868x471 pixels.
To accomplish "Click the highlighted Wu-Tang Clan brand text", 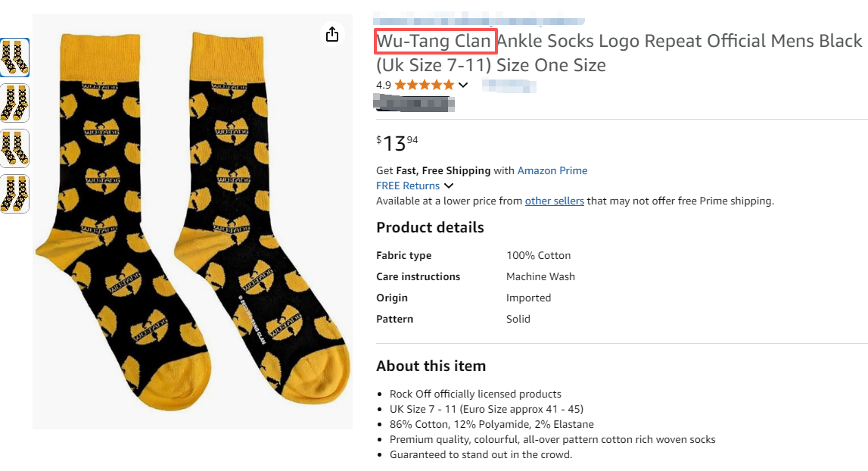I will click(x=435, y=41).
